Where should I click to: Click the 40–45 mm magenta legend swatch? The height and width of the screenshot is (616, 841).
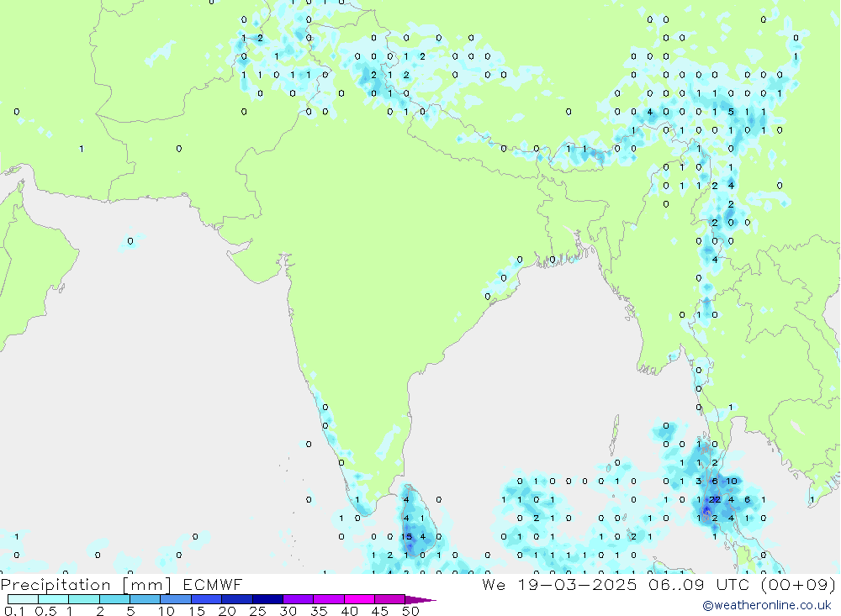[x=359, y=599]
